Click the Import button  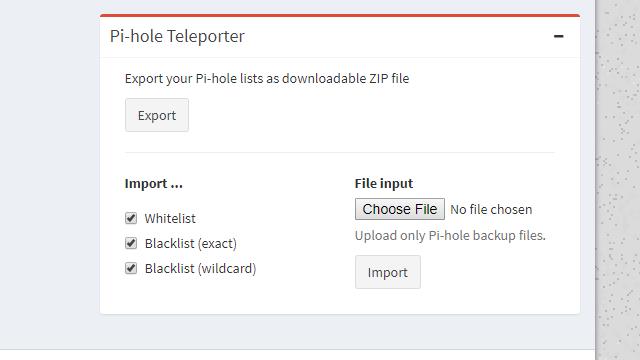point(387,272)
